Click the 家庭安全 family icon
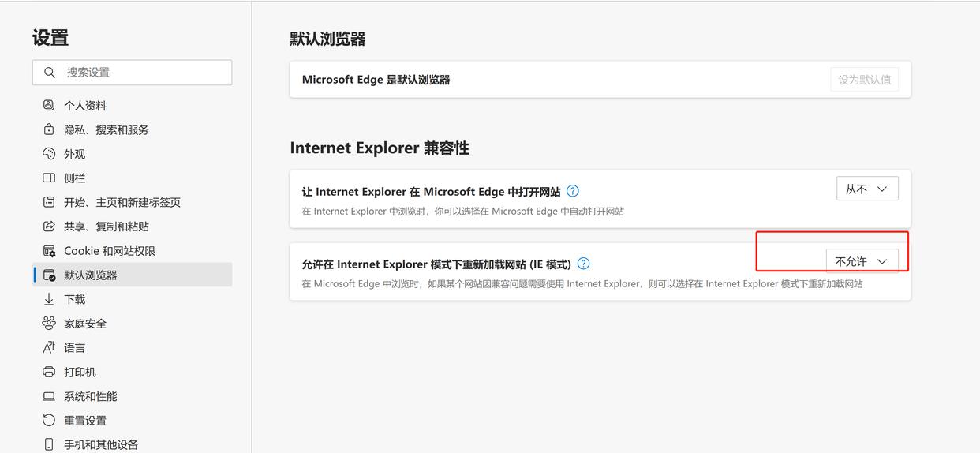Image resolution: width=980 pixels, height=453 pixels. pos(49,324)
